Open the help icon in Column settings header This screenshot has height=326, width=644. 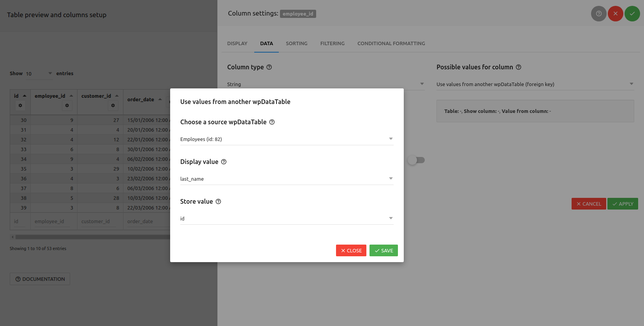tap(599, 14)
